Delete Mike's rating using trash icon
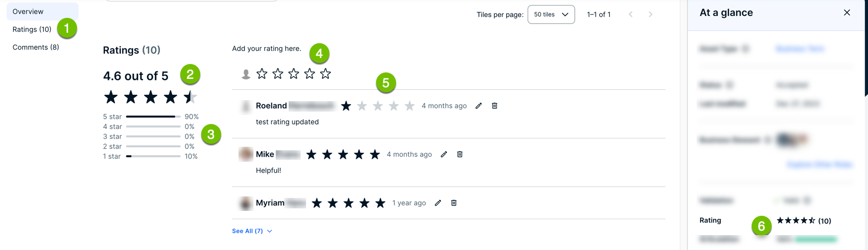The image size is (868, 250). [x=460, y=154]
